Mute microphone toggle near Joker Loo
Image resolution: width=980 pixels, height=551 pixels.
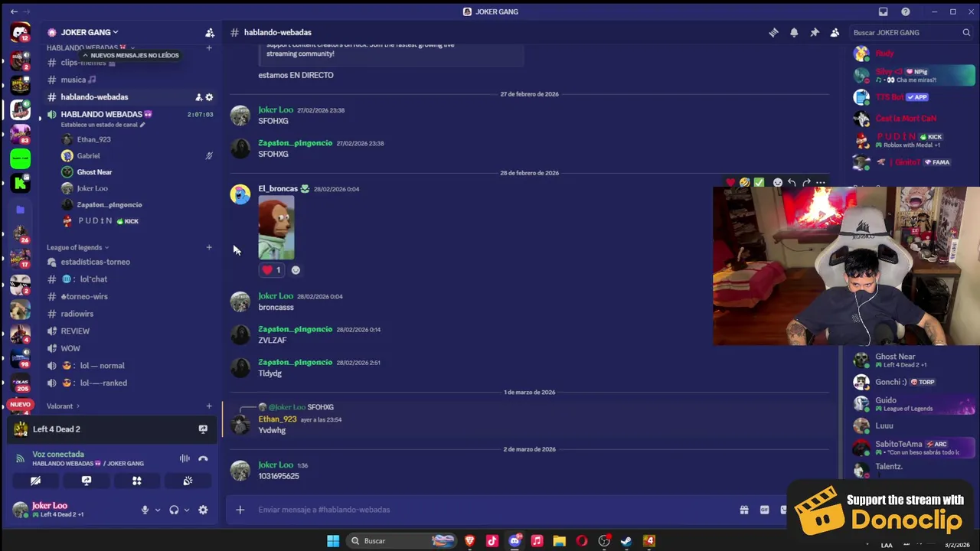click(145, 510)
